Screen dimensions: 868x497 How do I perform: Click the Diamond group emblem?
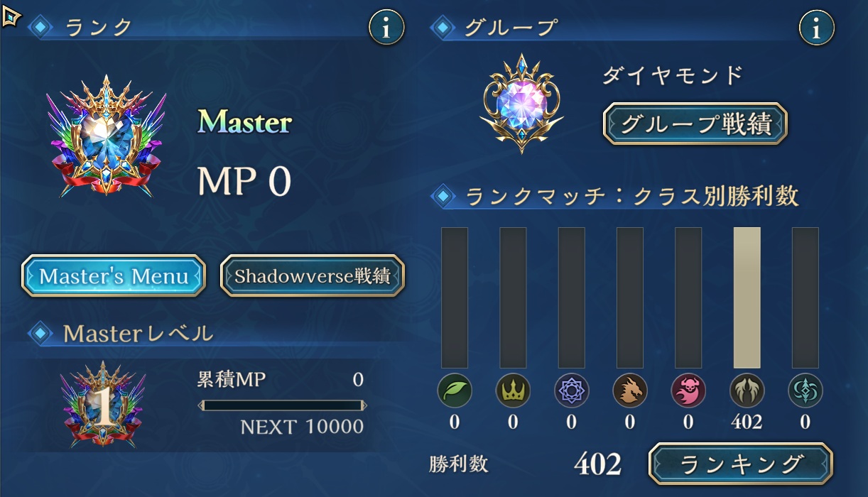(522, 104)
